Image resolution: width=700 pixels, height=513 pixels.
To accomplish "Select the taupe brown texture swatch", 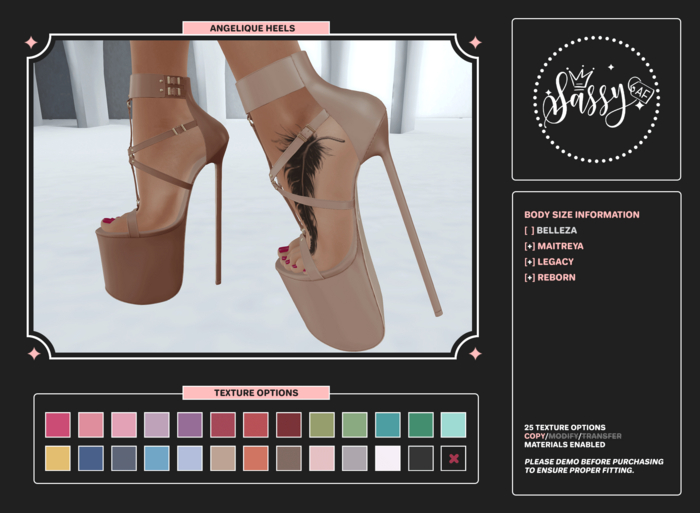I will pyautogui.click(x=289, y=458).
